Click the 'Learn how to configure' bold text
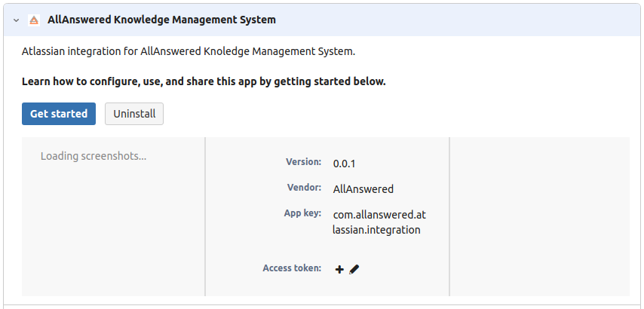644x309 pixels. pyautogui.click(x=204, y=81)
